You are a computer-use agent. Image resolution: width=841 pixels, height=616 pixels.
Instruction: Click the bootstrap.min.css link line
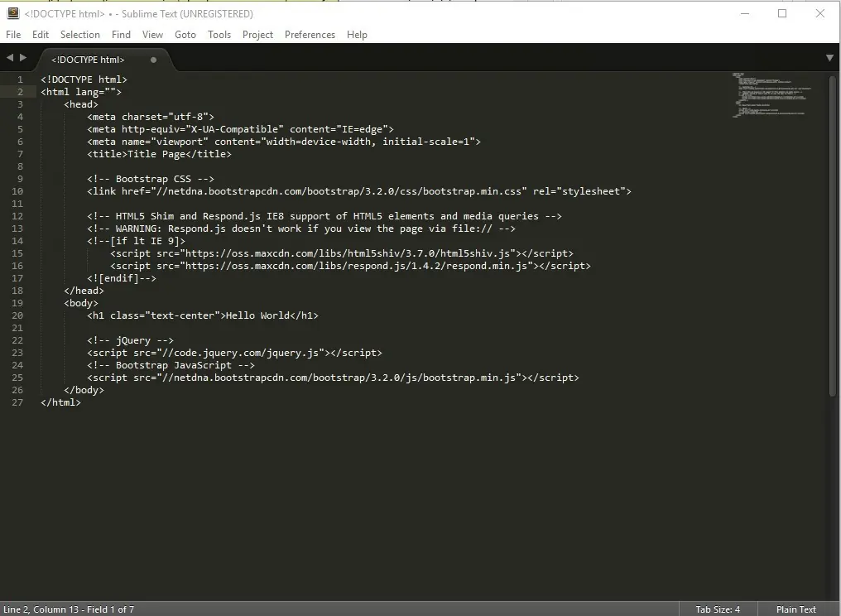click(359, 191)
